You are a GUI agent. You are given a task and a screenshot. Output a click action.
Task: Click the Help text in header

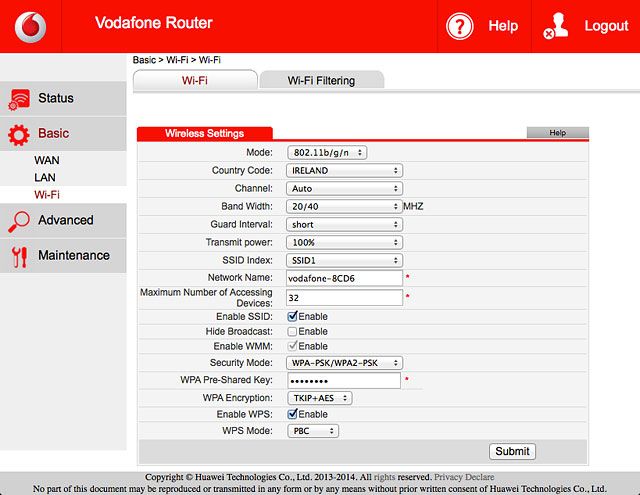click(x=503, y=26)
